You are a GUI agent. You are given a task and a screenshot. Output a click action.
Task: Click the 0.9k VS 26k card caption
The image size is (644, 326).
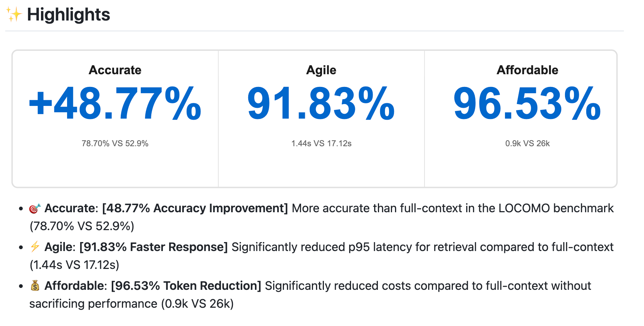tap(527, 144)
